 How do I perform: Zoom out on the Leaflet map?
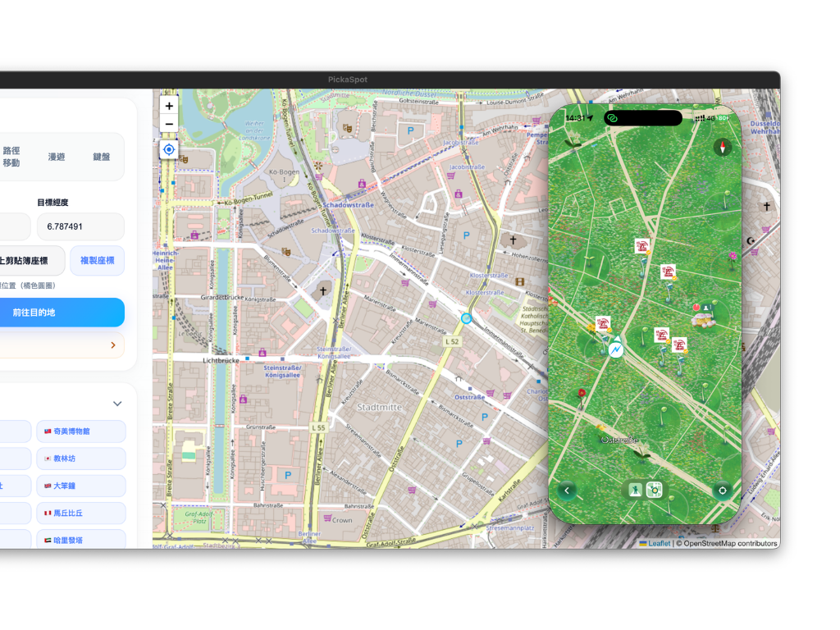click(169, 124)
